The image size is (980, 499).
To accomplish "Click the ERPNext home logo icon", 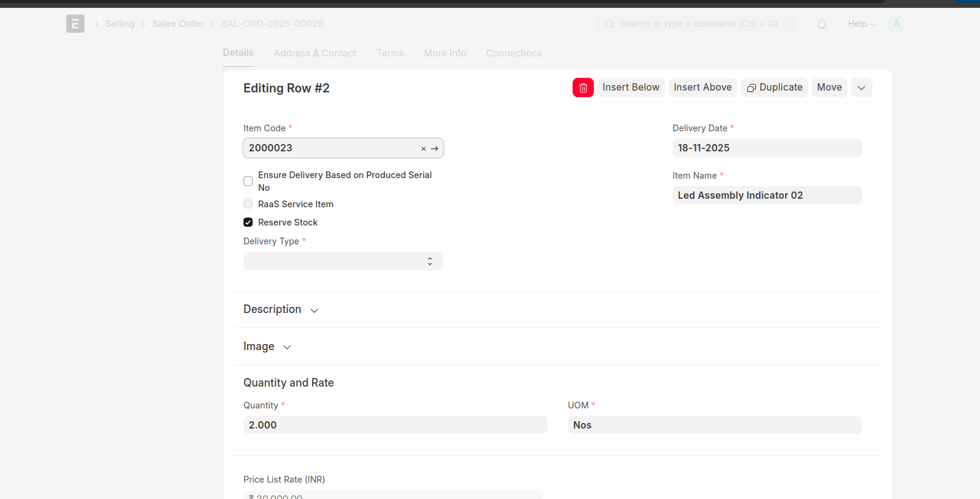I will tap(75, 24).
